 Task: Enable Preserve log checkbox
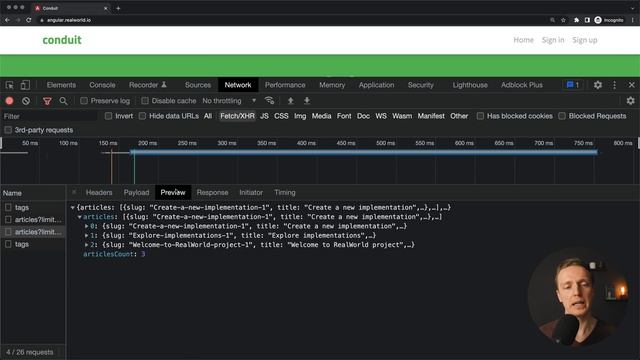[x=84, y=101]
